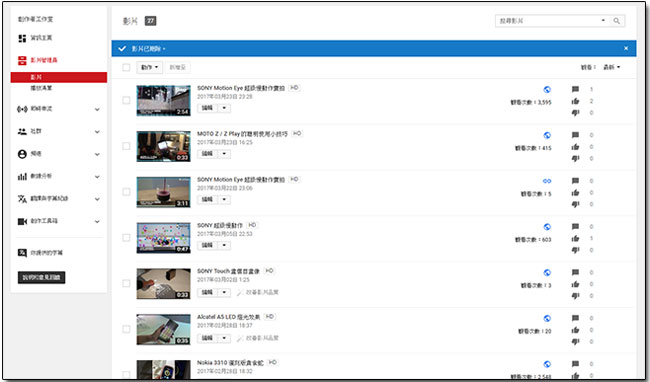
Task: Open the translations and transcriptions icon
Action: (22, 199)
